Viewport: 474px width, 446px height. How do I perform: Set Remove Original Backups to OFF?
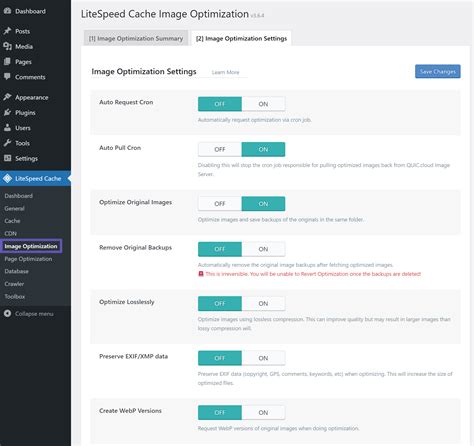[x=220, y=249]
